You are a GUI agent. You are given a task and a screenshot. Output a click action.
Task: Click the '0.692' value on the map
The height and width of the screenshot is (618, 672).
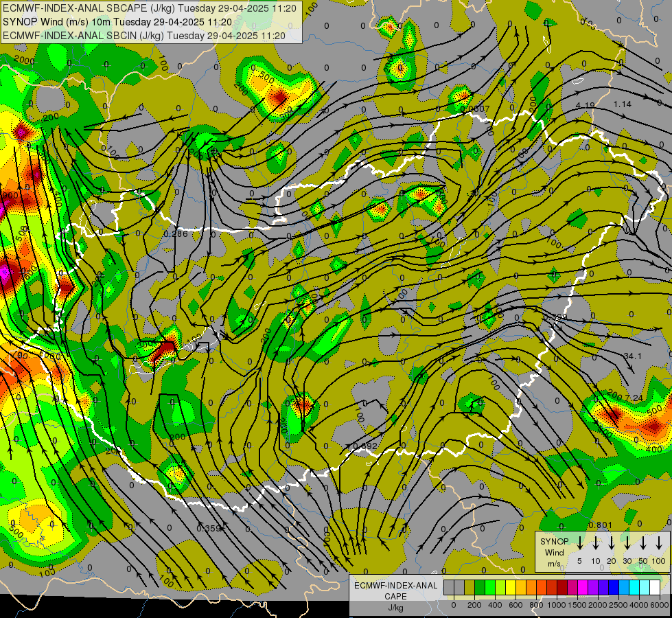coord(365,446)
